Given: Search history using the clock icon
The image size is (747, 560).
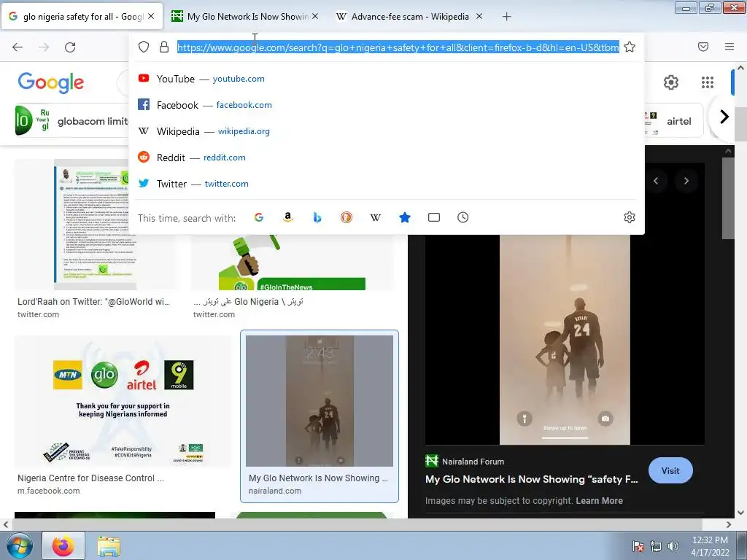Looking at the screenshot, I should 463,217.
